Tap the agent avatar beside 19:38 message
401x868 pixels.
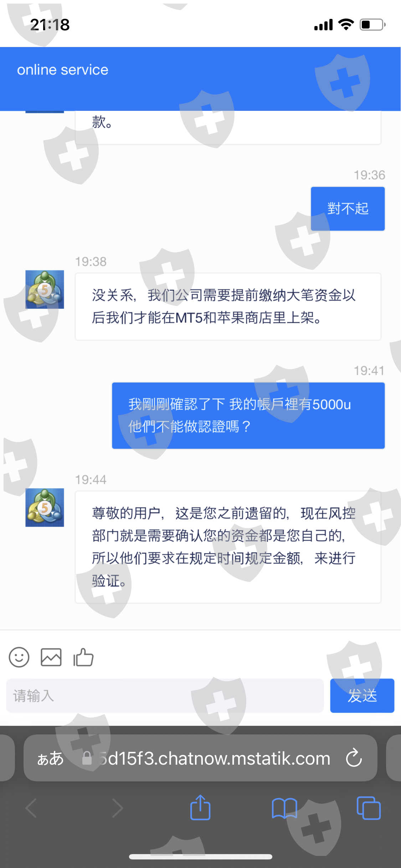point(45,289)
